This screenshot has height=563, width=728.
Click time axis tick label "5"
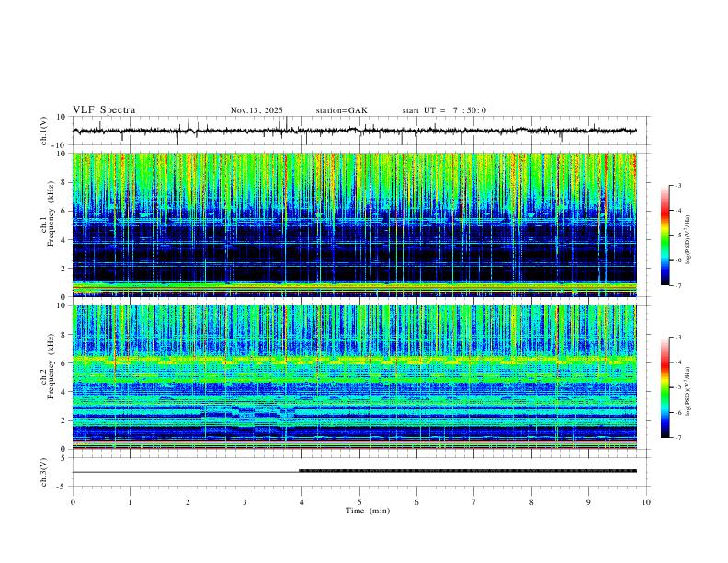(x=359, y=502)
